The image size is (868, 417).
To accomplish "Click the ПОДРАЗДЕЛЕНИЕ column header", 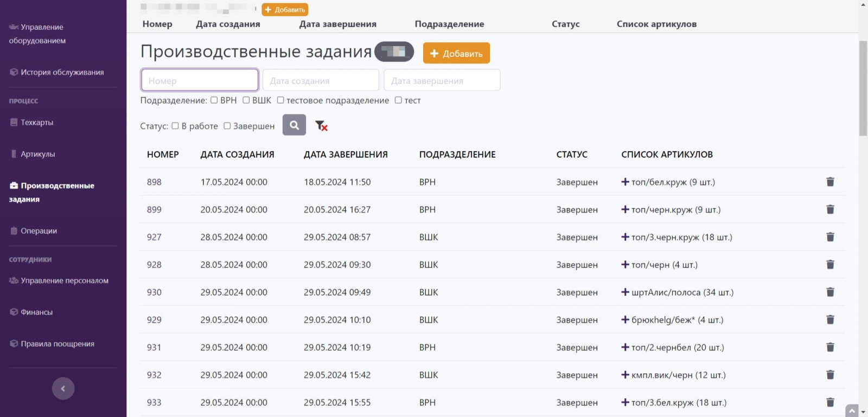I will [457, 155].
